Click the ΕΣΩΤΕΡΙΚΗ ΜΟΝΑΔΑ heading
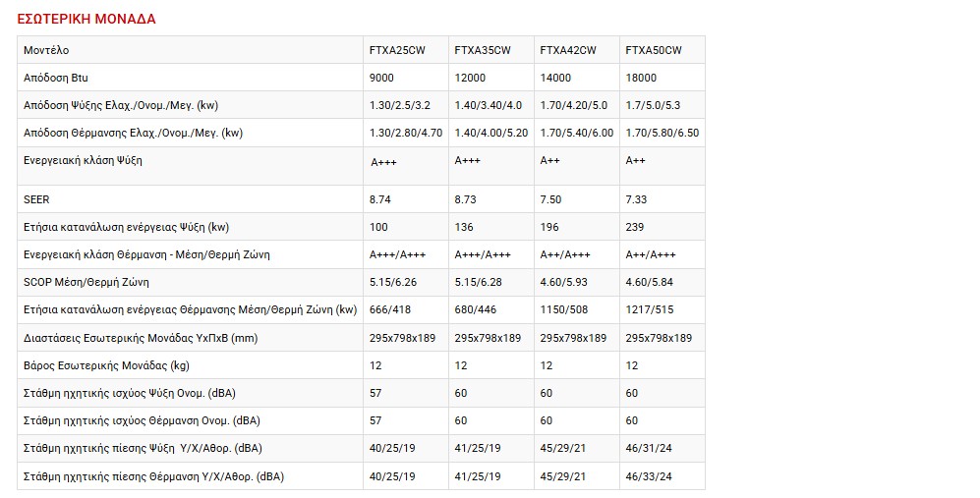The height and width of the screenshot is (498, 980). click(86, 19)
